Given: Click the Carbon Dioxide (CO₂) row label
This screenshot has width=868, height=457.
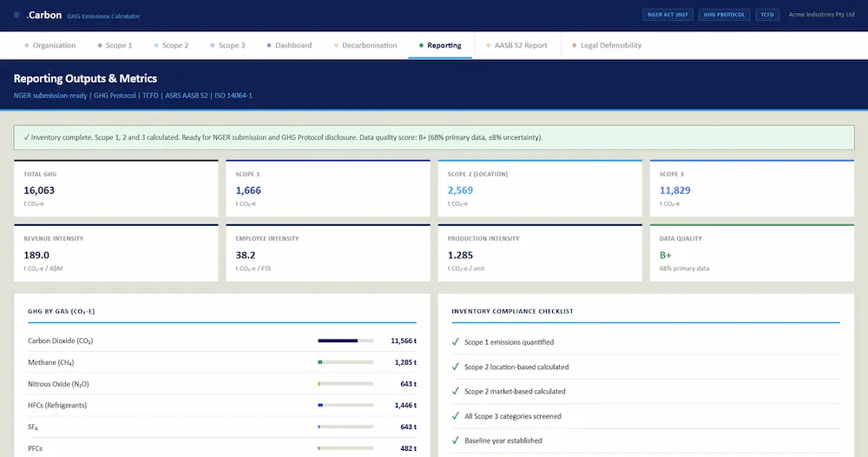Looking at the screenshot, I should (x=61, y=341).
